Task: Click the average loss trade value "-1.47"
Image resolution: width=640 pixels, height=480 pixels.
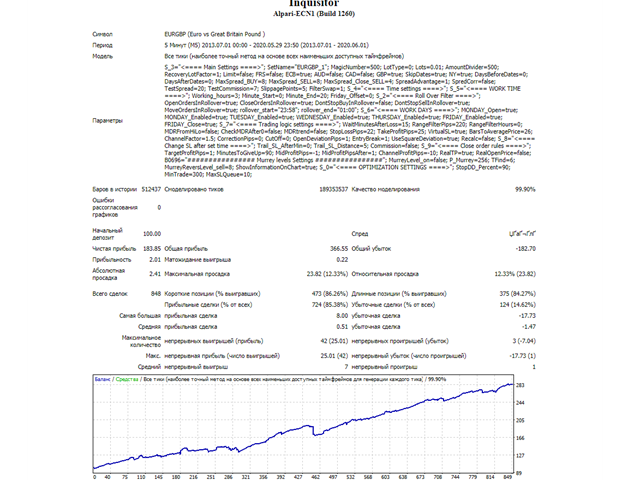Action: [x=529, y=327]
